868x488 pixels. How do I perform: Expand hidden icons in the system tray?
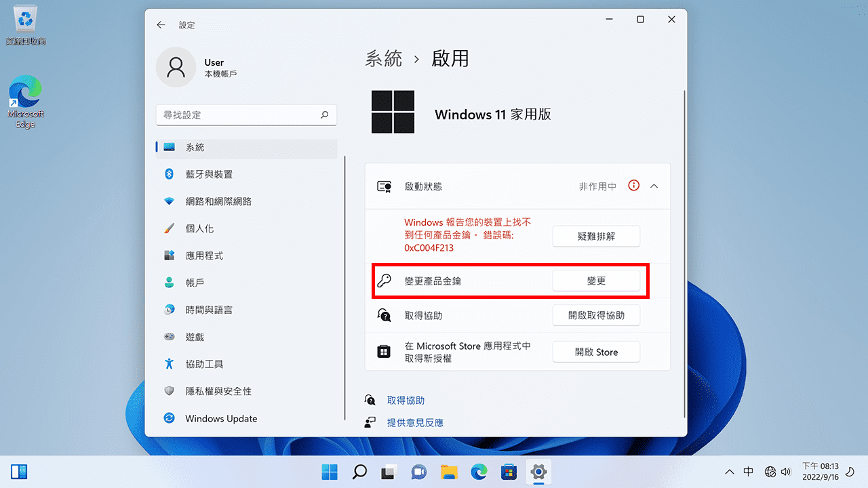pyautogui.click(x=729, y=471)
